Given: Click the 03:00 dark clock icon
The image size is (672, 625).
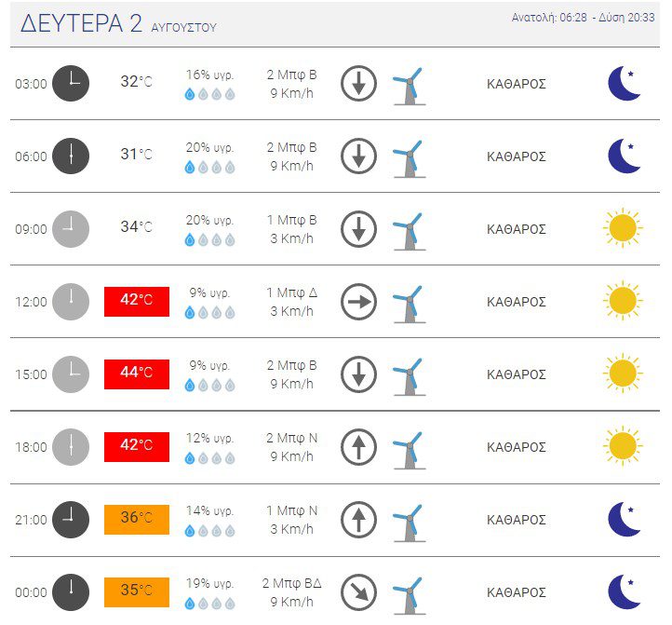Looking at the screenshot, I should click(71, 83).
